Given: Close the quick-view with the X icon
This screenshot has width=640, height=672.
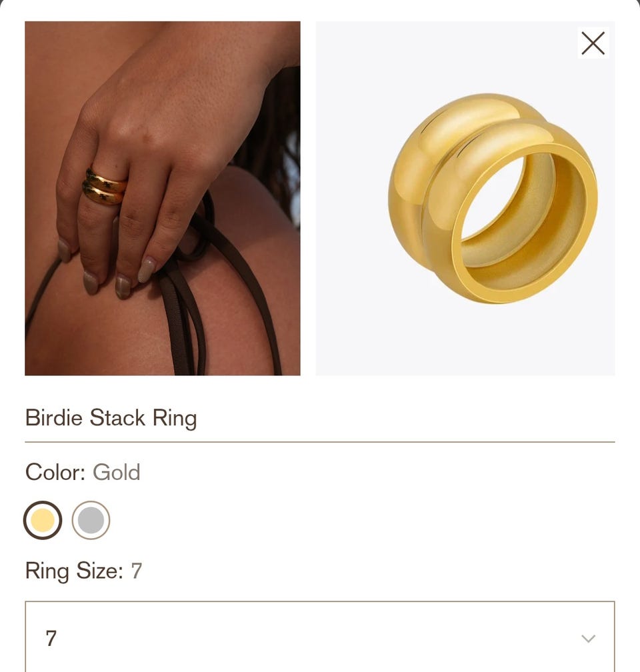Looking at the screenshot, I should (593, 43).
